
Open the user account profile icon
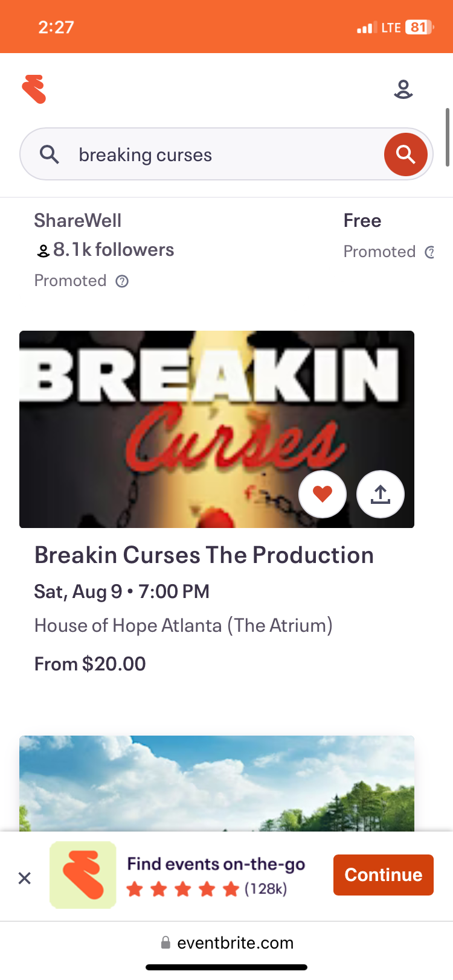click(403, 89)
